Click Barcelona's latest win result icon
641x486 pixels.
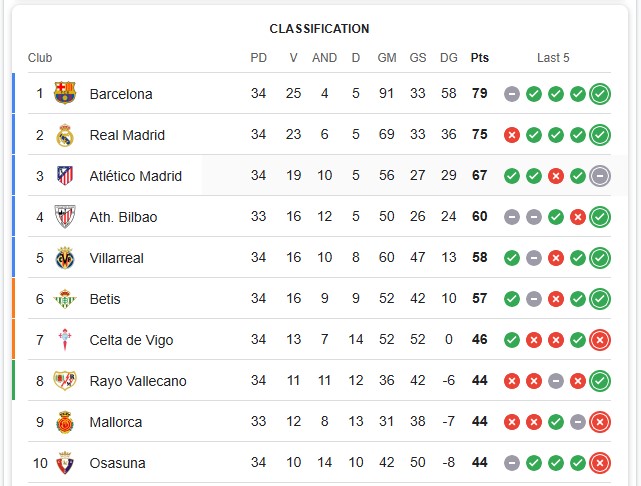tap(600, 94)
